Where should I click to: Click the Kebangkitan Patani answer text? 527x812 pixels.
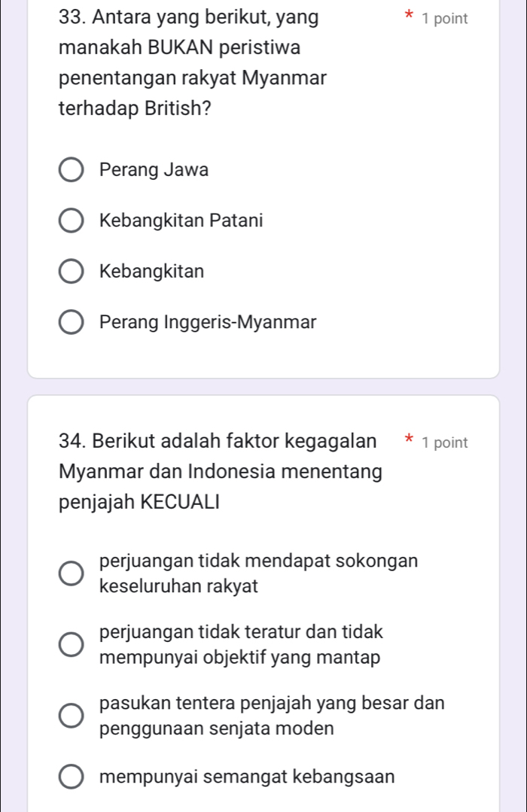[x=181, y=221]
